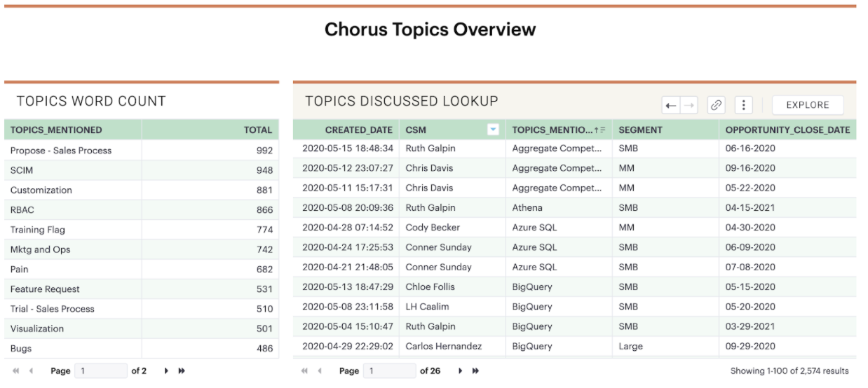The width and height of the screenshot is (868, 388).
Task: Click the forward arrow next to EXPLORE
Action: click(689, 105)
